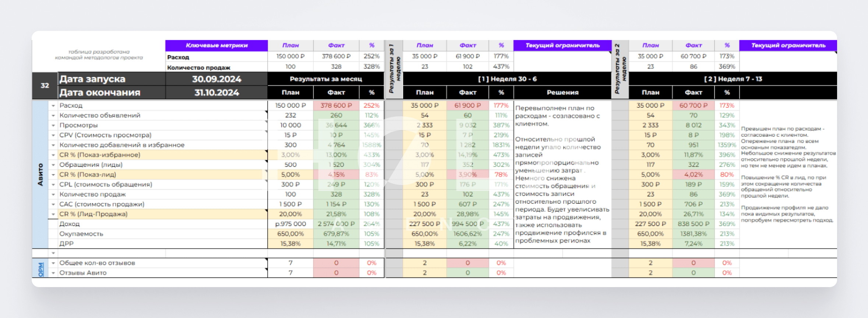Click the payback value 1606,62%
This screenshot has width=868, height=318.
pos(467,234)
